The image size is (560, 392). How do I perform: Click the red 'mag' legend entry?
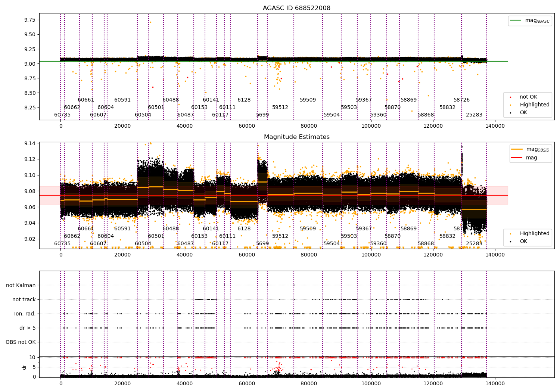524,158
